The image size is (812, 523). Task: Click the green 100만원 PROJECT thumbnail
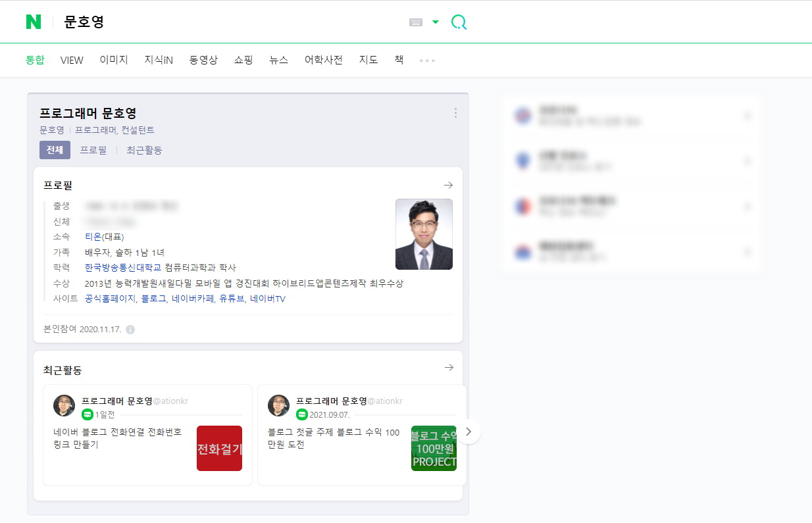pos(434,448)
